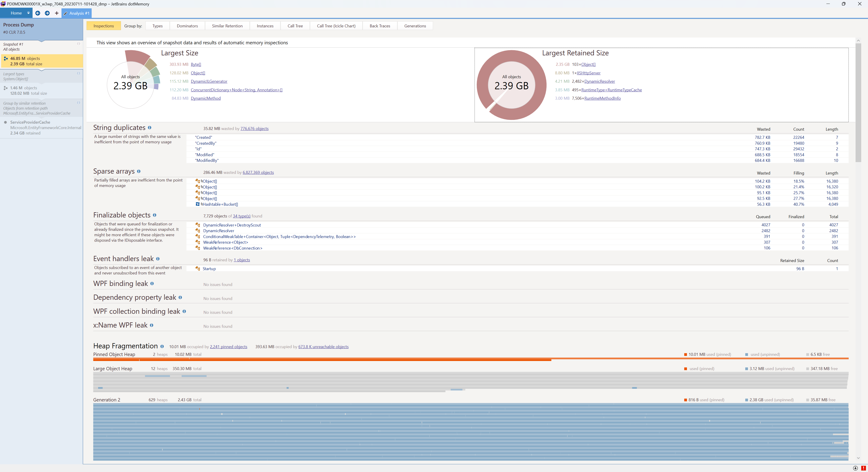Follow the Byte[] link under Largest Size
Screen dimensions: 868x472
pos(196,64)
